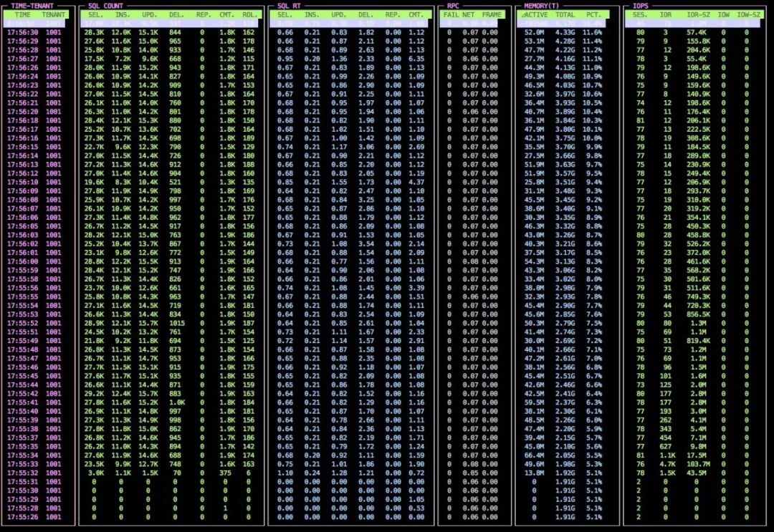Select DEL. header in SQL COUNT panel
Screen dimensions: 774x532
[x=176, y=15]
